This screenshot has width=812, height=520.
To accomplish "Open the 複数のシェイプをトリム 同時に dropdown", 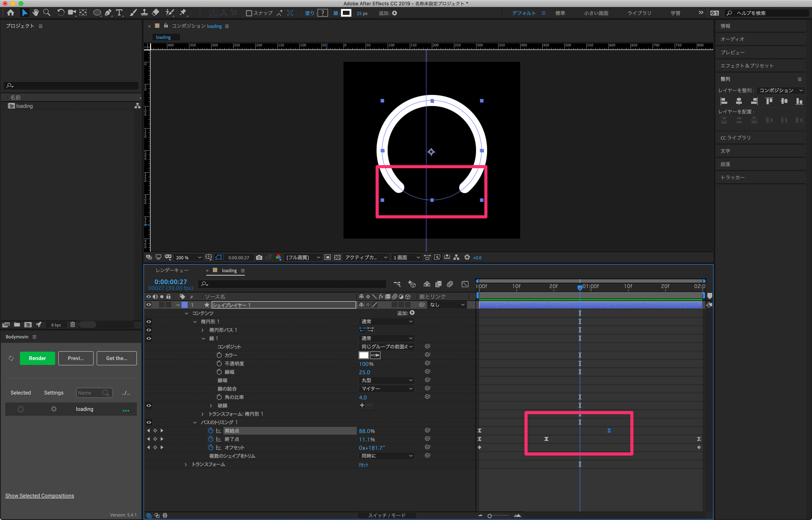I will tap(387, 456).
